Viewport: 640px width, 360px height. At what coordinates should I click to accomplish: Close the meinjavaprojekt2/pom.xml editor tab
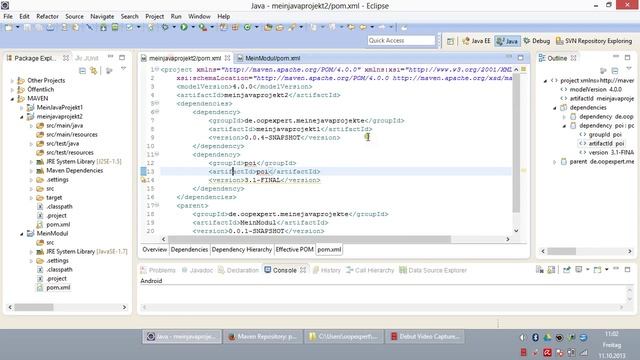[227, 58]
